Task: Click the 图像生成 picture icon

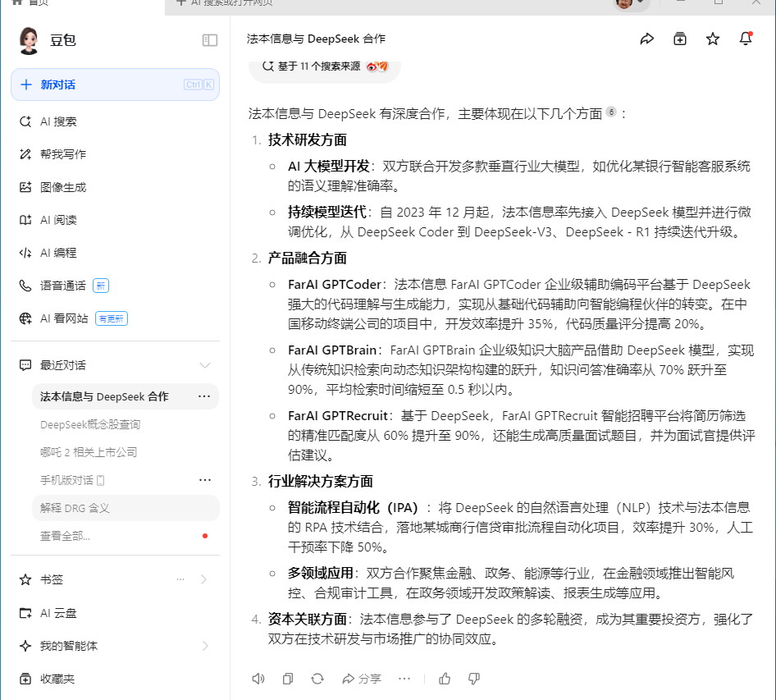Action: pos(25,187)
